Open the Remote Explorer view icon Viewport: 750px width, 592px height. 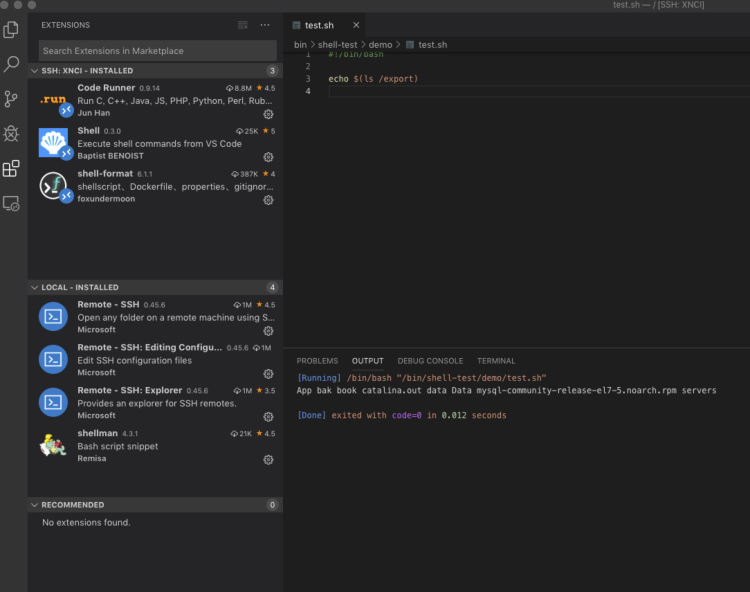tap(12, 203)
